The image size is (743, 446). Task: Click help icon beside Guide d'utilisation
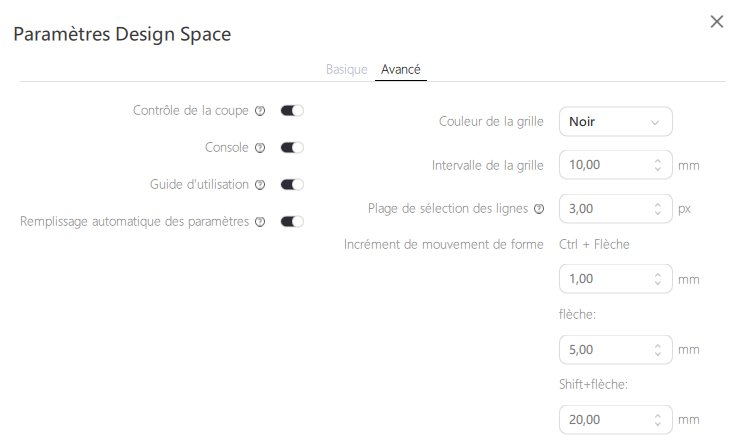[260, 185]
